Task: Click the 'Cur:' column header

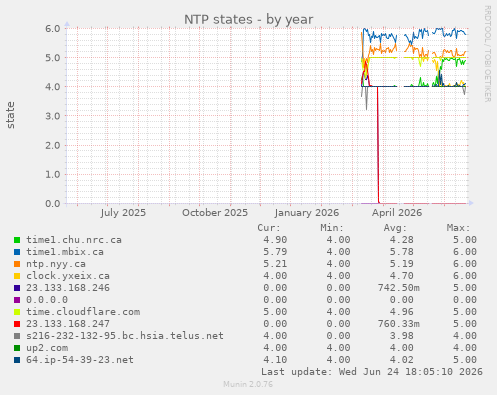Action: tap(269, 228)
